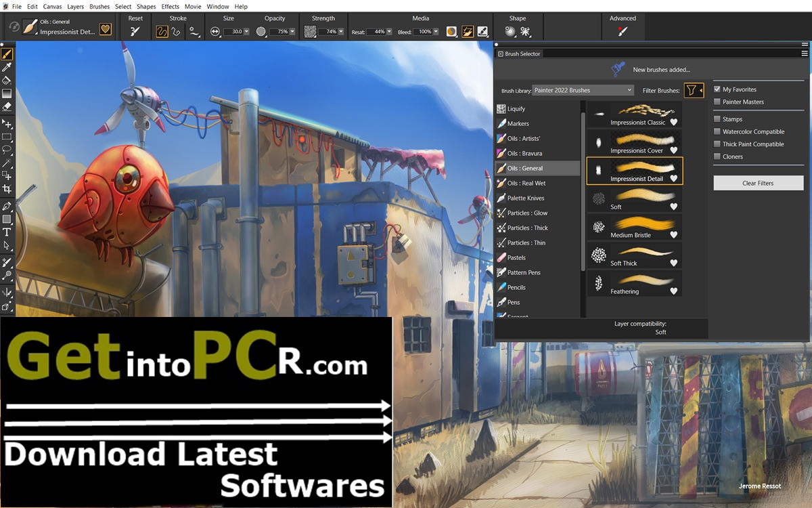The height and width of the screenshot is (508, 812).
Task: Open the Canvas menu
Action: tap(52, 6)
